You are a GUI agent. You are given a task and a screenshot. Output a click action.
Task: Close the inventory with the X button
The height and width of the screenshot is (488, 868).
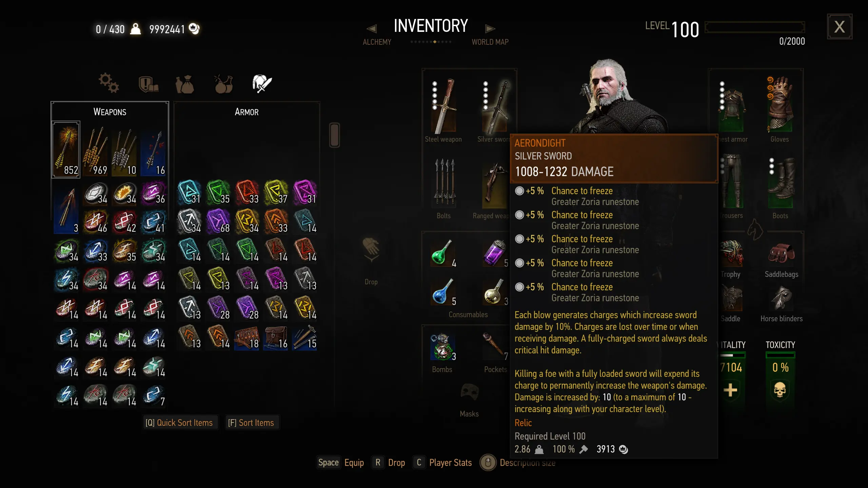click(x=840, y=27)
